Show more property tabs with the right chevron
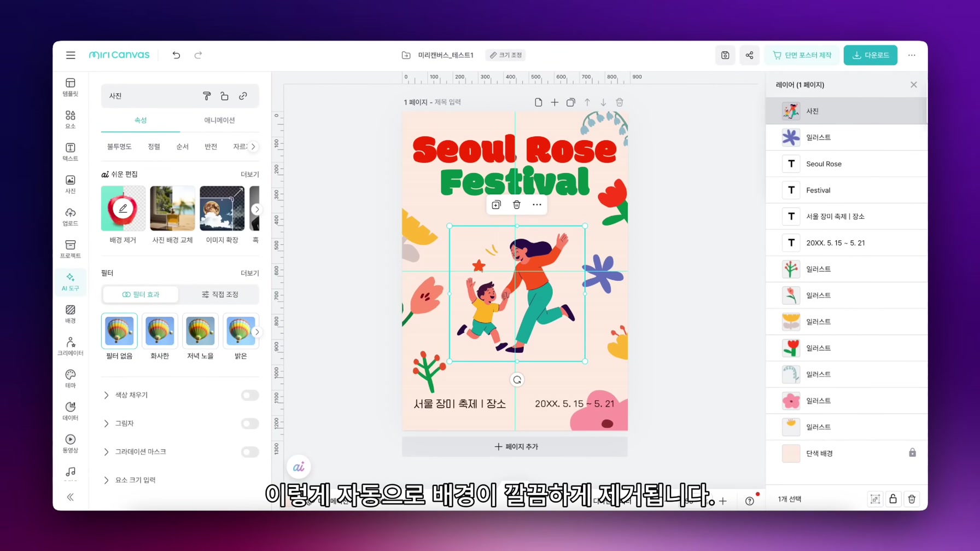 pos(253,147)
